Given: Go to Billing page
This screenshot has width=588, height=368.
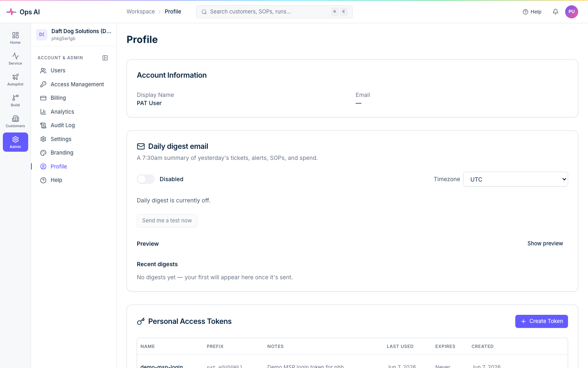Looking at the screenshot, I should tap(74, 98).
